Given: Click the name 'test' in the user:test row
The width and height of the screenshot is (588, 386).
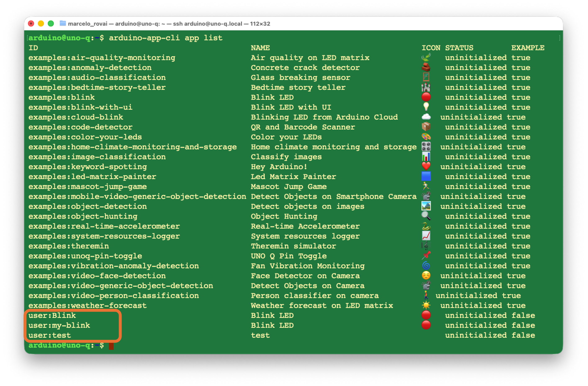Looking at the screenshot, I should (260, 335).
